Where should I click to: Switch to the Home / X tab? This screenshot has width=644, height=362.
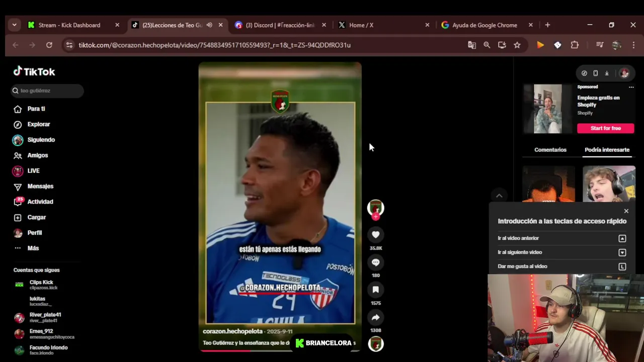pyautogui.click(x=383, y=25)
